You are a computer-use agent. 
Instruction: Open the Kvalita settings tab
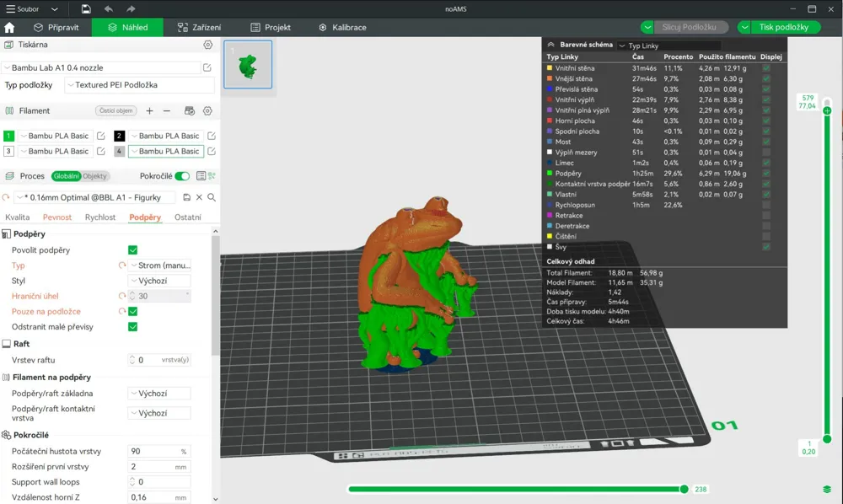pyautogui.click(x=17, y=217)
